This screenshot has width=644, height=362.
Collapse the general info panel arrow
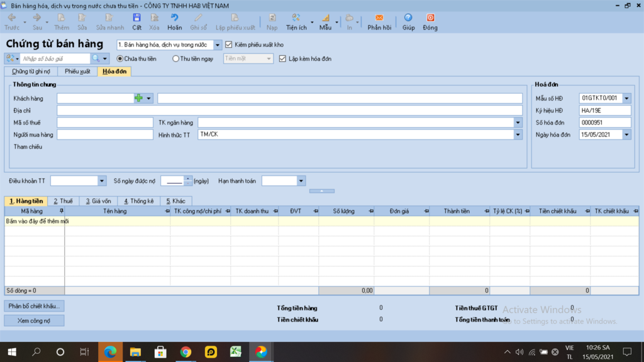322,191
